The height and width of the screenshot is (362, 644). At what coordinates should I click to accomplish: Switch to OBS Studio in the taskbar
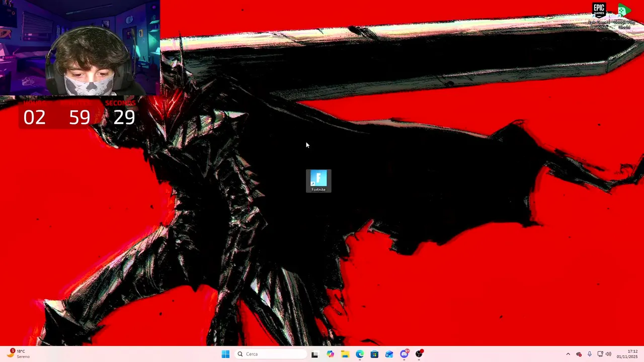pyautogui.click(x=419, y=354)
